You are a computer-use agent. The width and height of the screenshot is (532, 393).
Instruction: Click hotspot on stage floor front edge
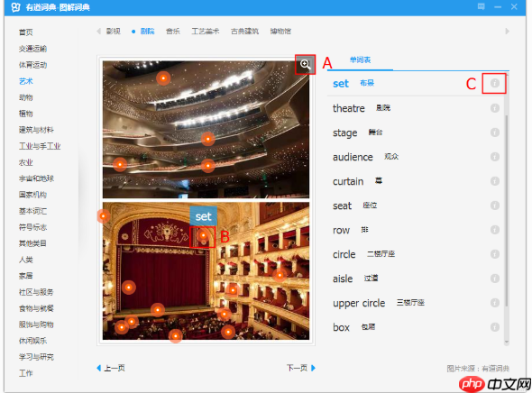158,310
